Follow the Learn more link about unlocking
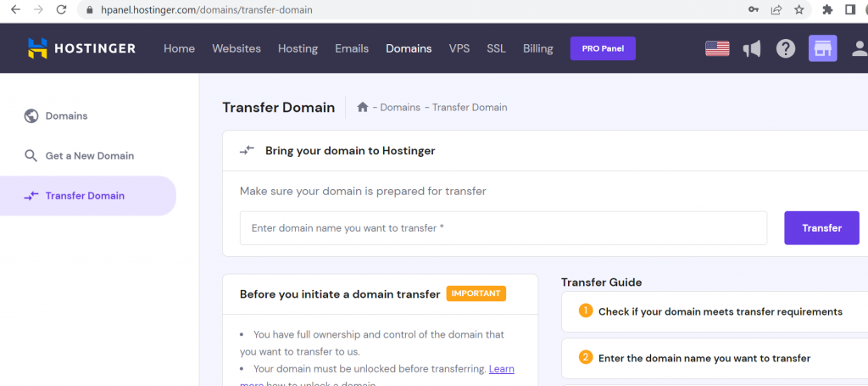The height and width of the screenshot is (386, 868). 502,369
